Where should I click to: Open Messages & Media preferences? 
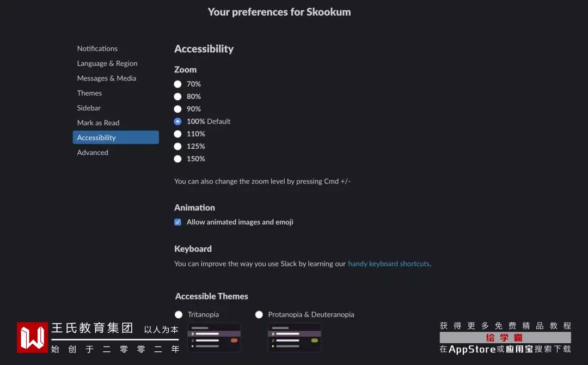[x=107, y=78]
